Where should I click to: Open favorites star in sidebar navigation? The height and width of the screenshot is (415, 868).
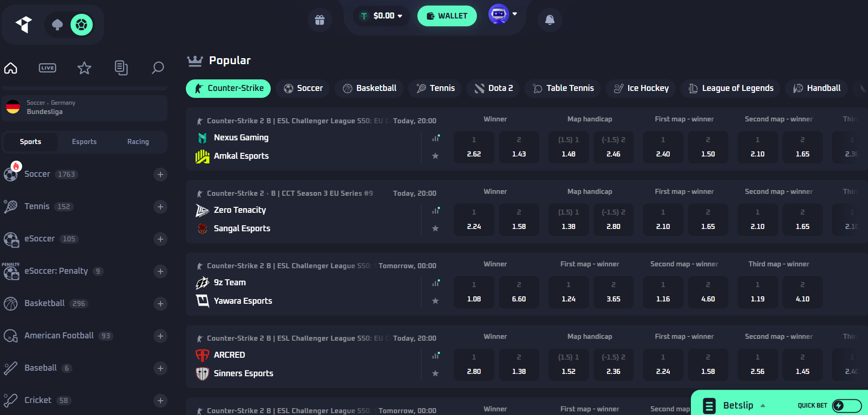84,68
